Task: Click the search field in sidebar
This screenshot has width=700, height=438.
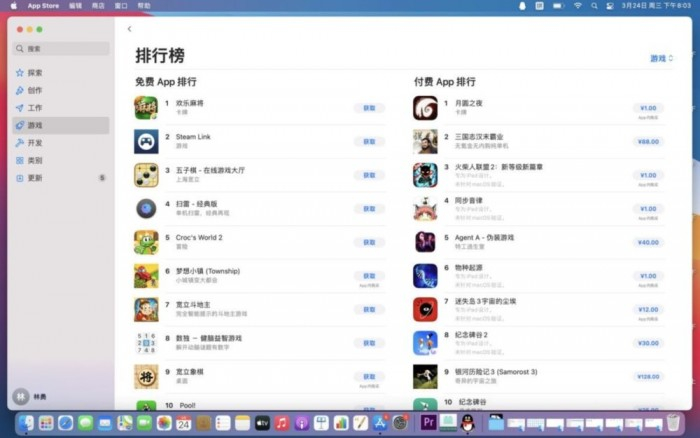Action: tap(61, 49)
